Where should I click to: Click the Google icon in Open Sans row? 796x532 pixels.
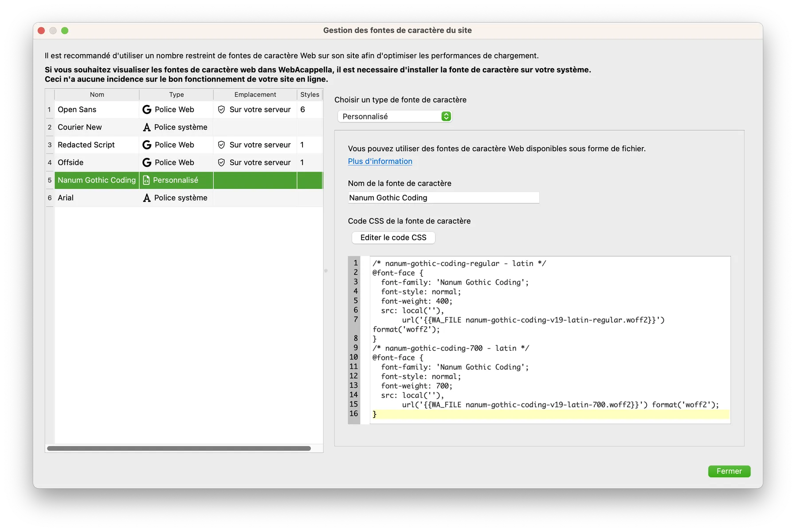pos(147,110)
